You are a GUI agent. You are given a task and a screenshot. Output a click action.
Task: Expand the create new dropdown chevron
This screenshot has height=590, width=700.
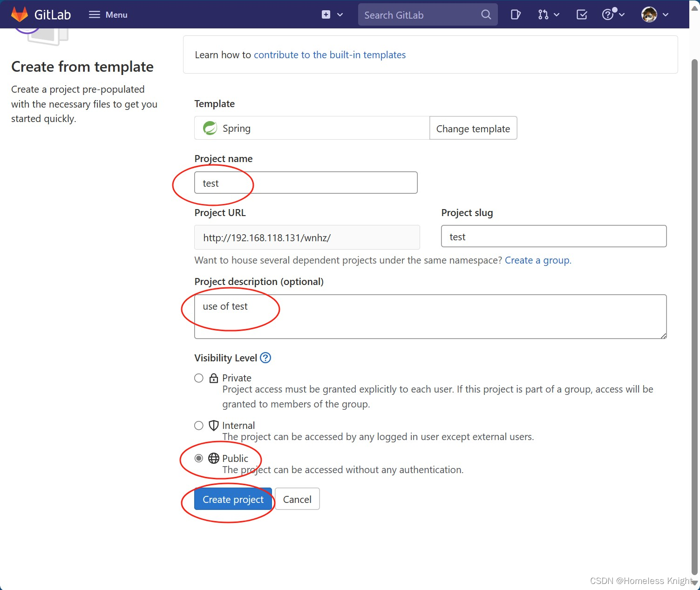(x=340, y=14)
